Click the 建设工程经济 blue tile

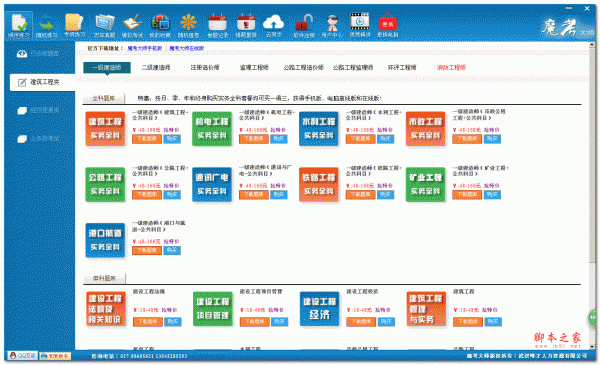tap(320, 309)
